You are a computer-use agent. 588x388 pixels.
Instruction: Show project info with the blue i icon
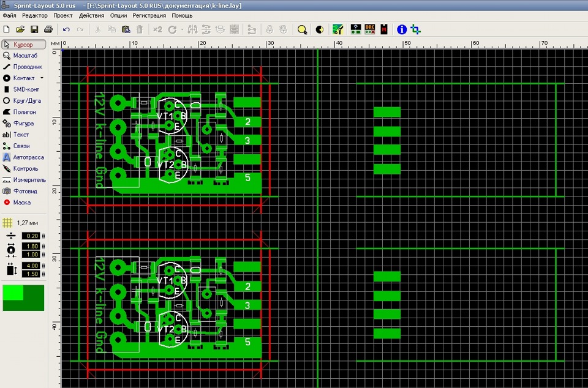402,29
